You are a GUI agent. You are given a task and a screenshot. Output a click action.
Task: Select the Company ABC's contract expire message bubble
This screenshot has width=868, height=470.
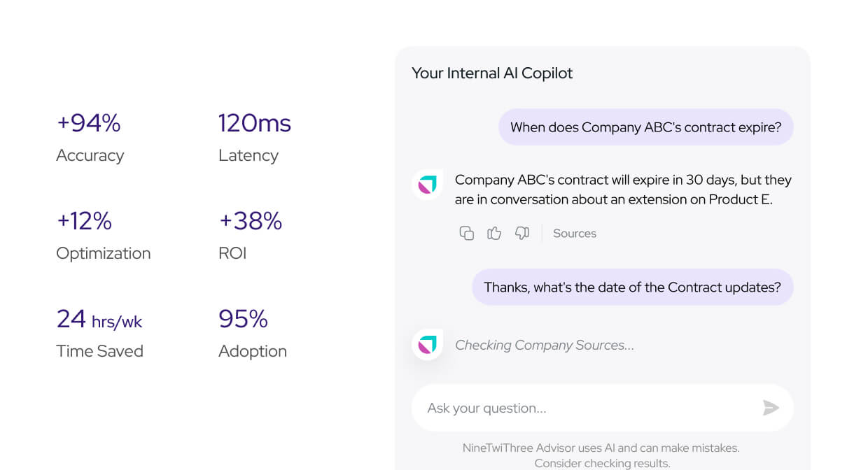645,127
